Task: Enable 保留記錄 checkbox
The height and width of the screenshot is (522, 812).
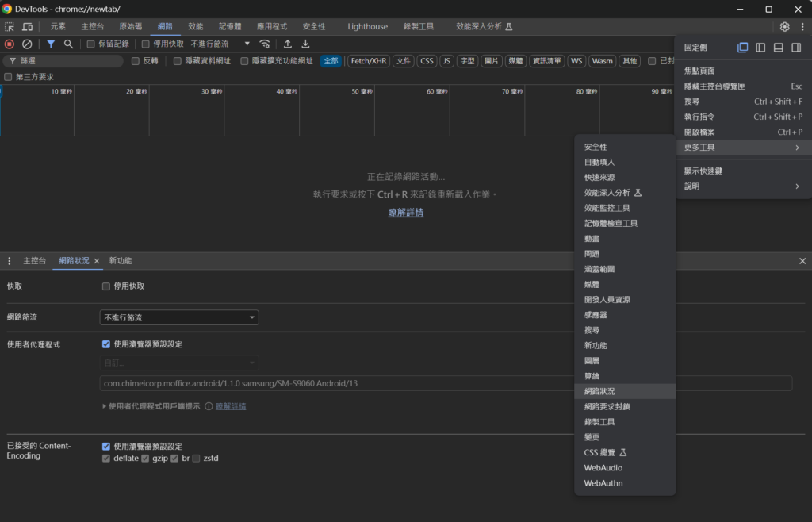Action: pyautogui.click(x=90, y=44)
